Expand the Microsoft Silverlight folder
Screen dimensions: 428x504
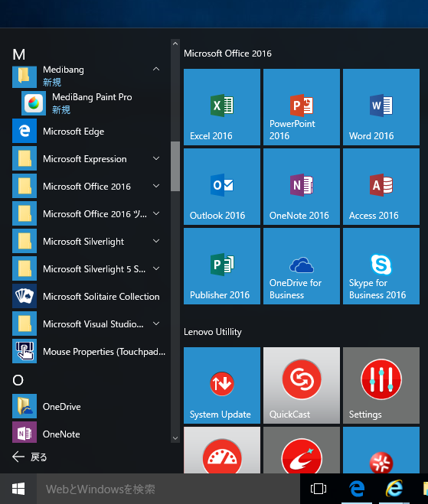click(x=156, y=241)
